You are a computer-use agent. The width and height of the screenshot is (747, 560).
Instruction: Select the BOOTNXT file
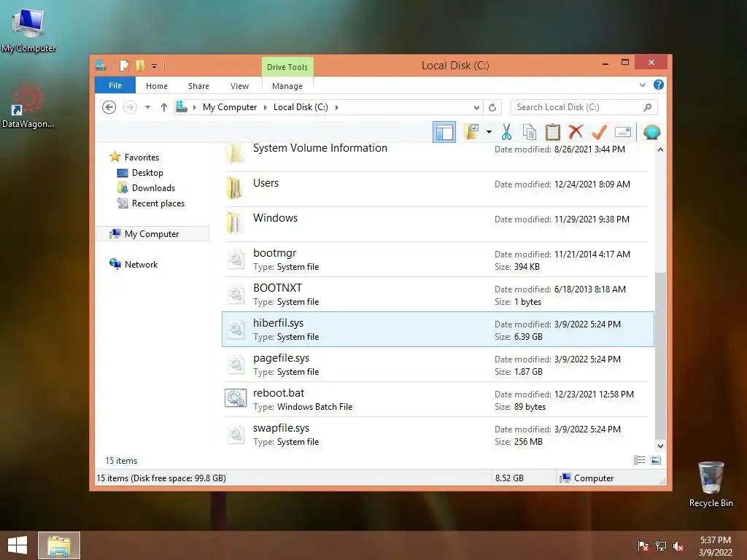[438, 294]
